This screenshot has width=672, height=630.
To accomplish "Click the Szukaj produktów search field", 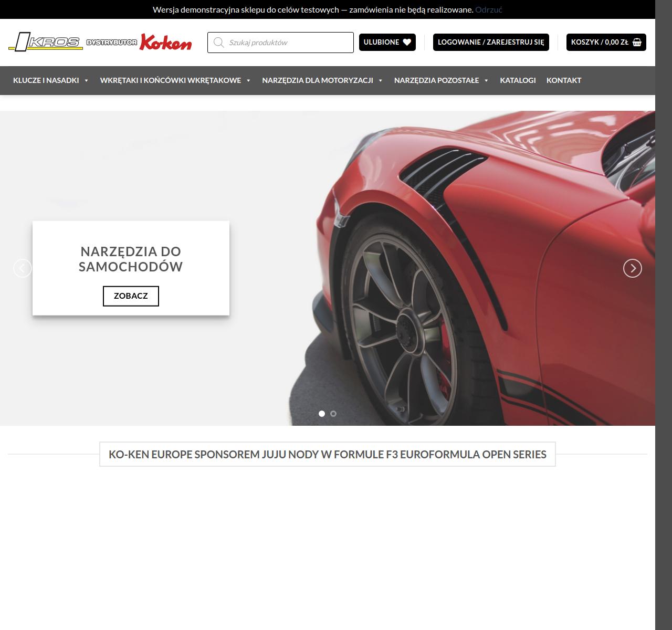I will pos(289,43).
